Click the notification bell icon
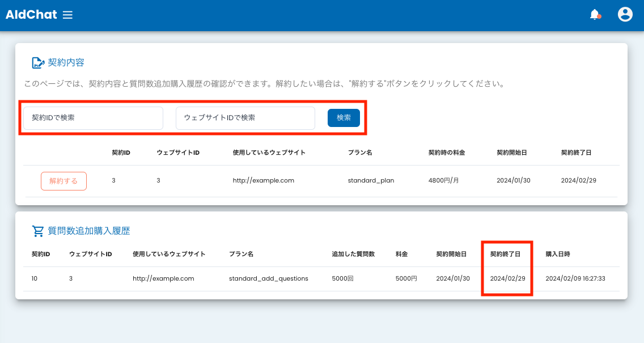 point(594,15)
